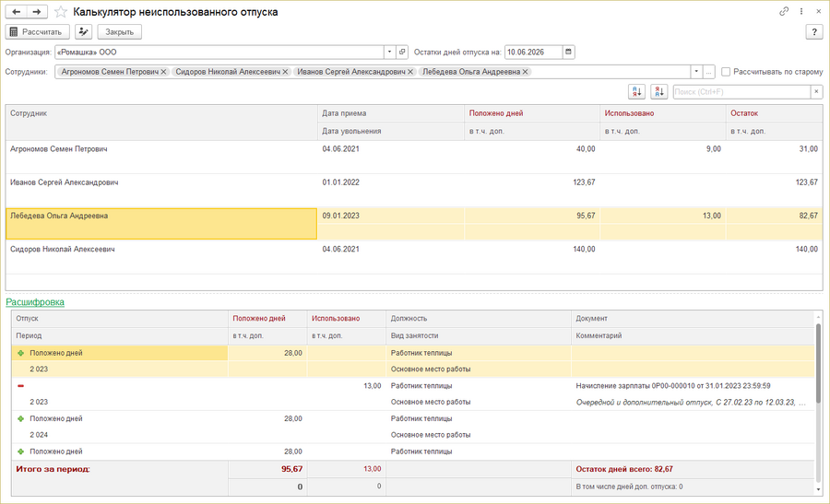Click the Организация field «Ромашка» ООО
The image size is (830, 504).
point(219,52)
